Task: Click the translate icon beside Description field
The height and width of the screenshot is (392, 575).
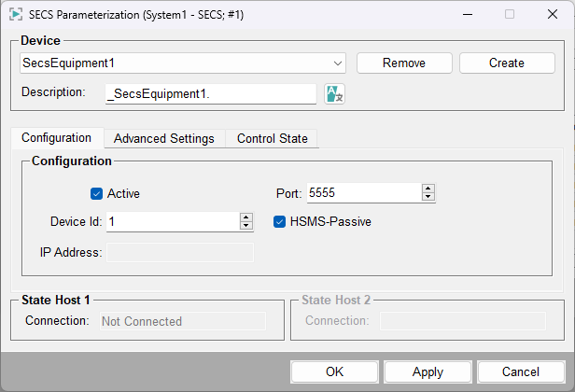Action: pos(334,93)
